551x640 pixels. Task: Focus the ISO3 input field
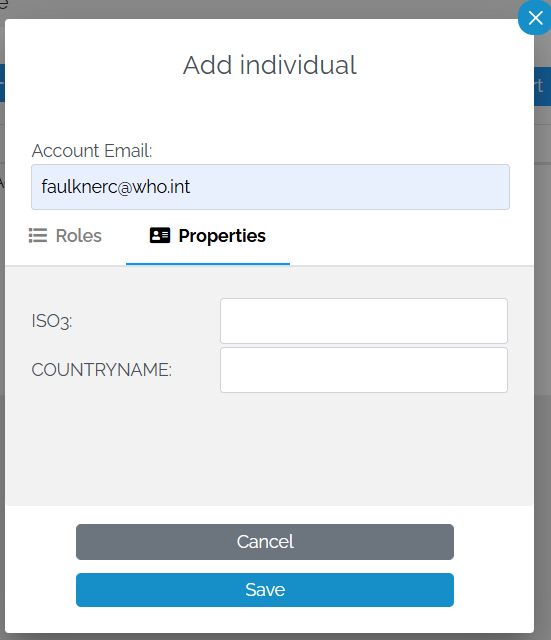tap(364, 321)
